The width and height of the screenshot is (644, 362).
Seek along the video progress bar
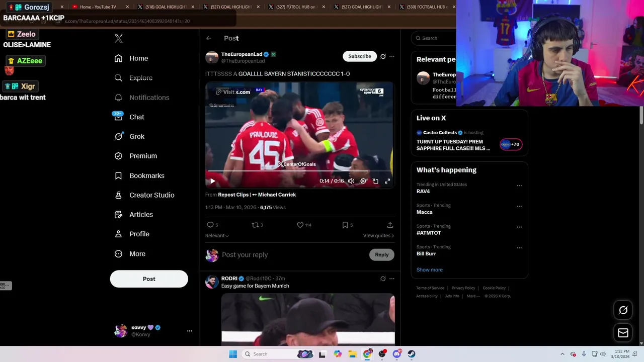click(x=299, y=171)
